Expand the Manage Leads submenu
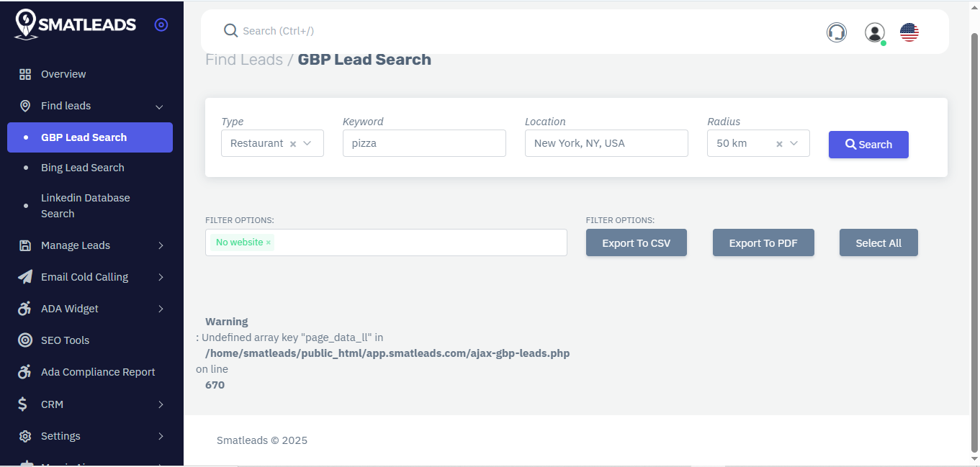This screenshot has width=980, height=467. coord(161,245)
